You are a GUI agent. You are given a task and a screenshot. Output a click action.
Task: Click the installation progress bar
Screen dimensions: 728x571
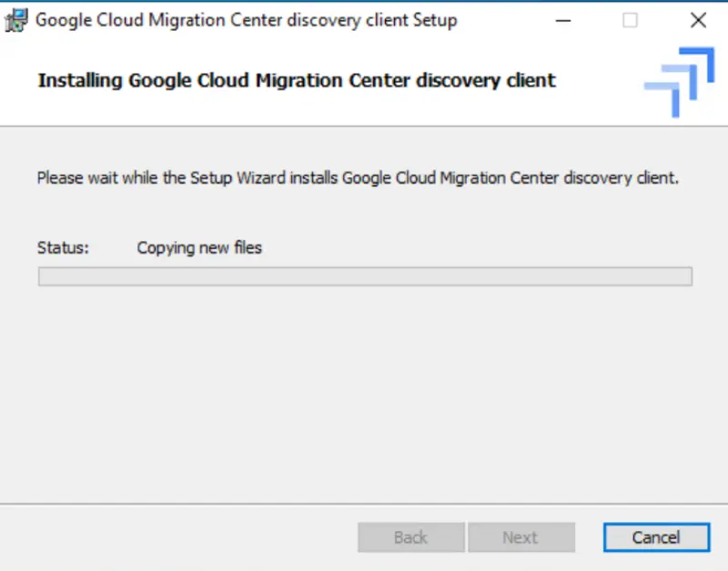pos(364,275)
